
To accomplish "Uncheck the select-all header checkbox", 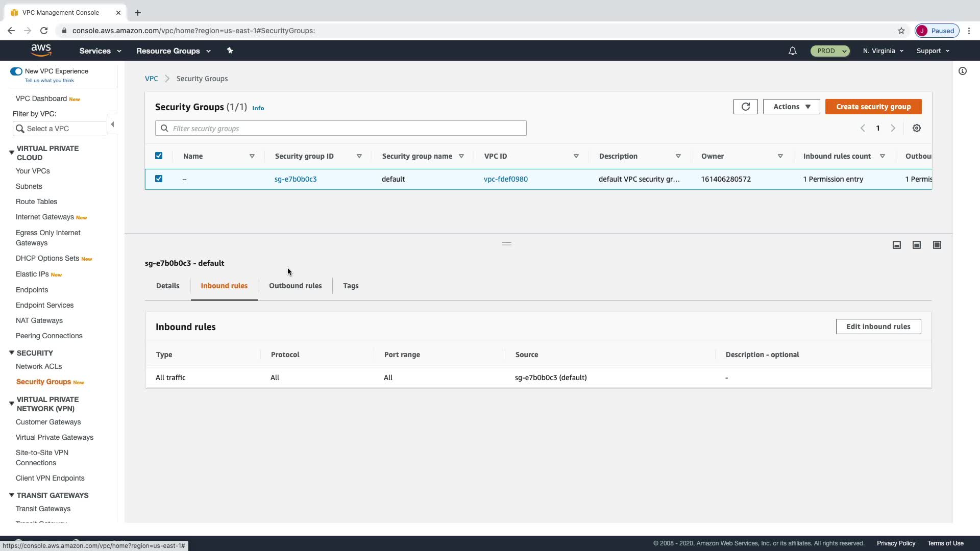I will tap(159, 156).
